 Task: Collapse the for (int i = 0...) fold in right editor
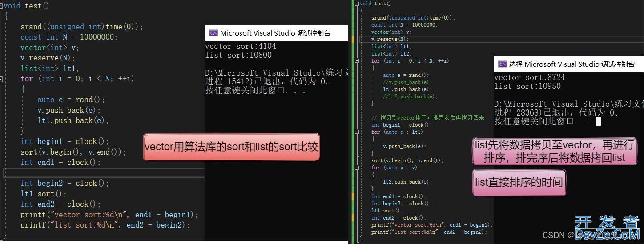356,61
